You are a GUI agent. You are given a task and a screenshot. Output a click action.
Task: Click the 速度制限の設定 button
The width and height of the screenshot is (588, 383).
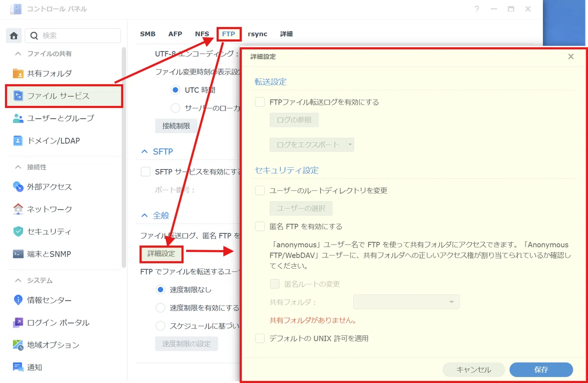click(186, 344)
